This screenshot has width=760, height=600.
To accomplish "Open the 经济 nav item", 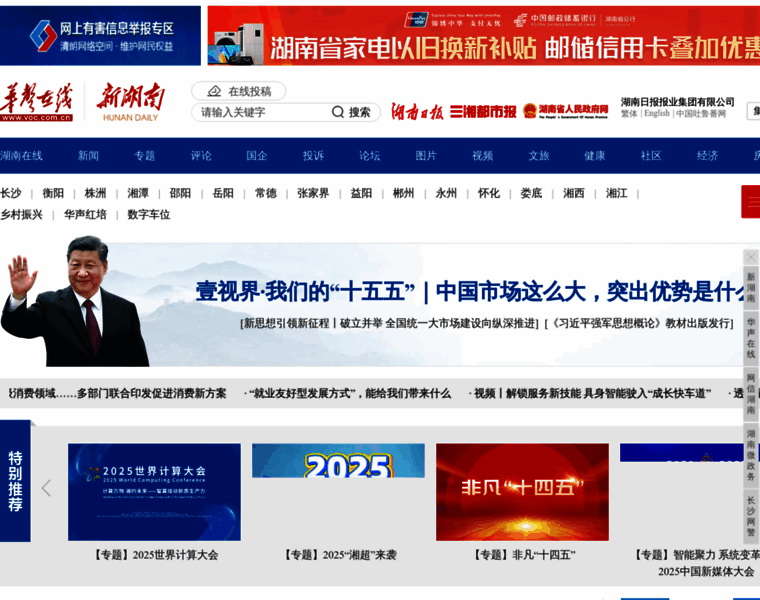I will point(708,156).
